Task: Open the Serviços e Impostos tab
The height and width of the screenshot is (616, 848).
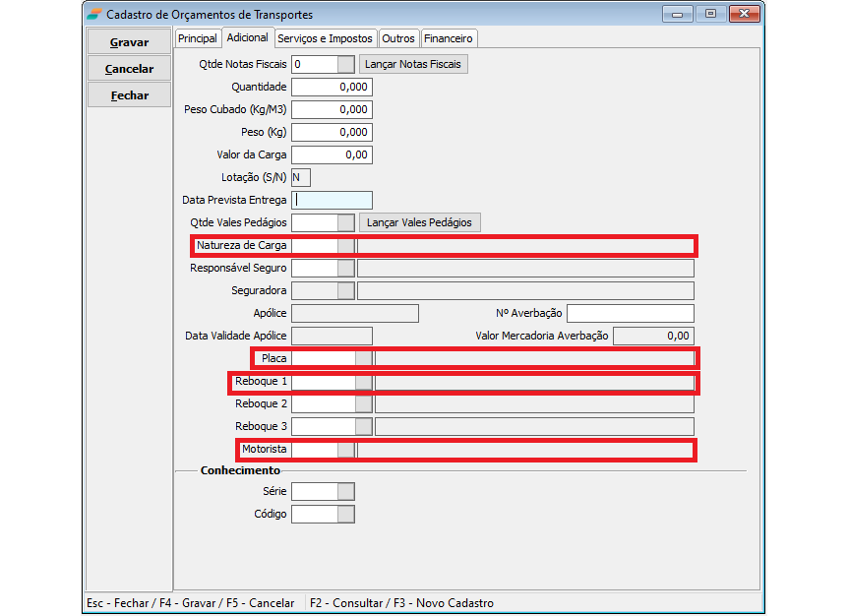Action: pos(325,38)
